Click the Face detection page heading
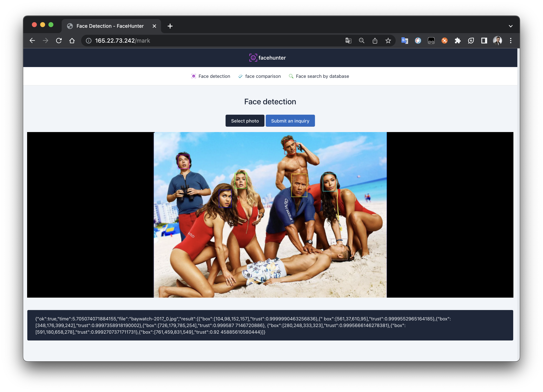This screenshot has width=543, height=392. [x=270, y=102]
